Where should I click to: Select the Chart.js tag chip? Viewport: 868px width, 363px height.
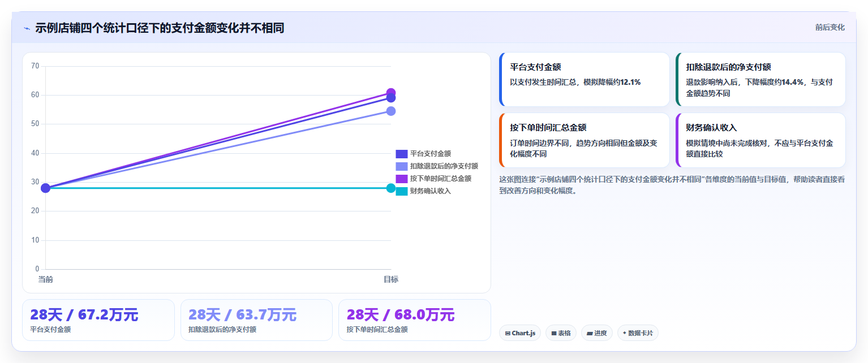point(520,333)
